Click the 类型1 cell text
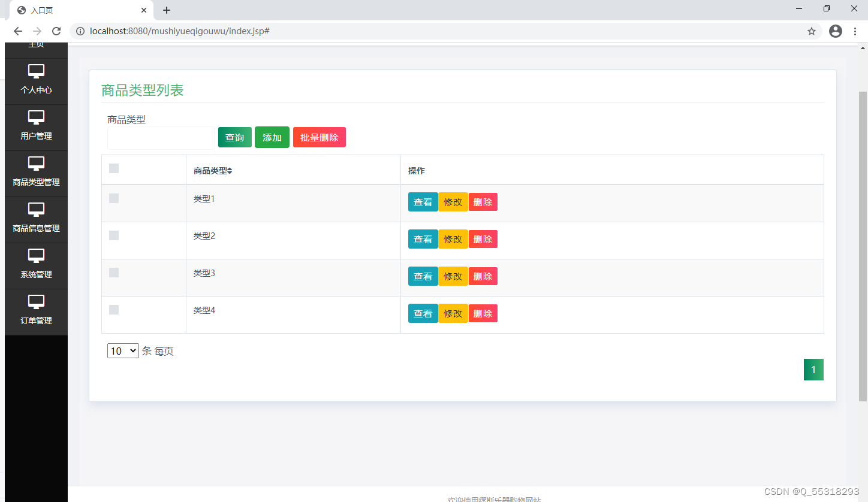This screenshot has height=502, width=868. click(x=204, y=199)
